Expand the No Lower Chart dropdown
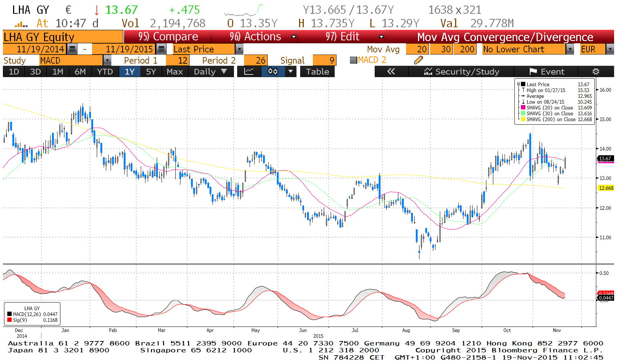This screenshot has height=364, width=617. (x=570, y=49)
